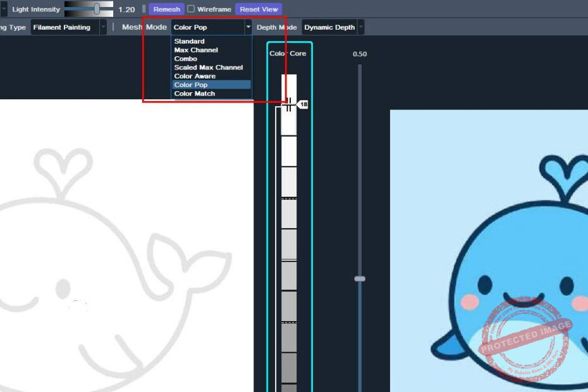Click the Light Intensity label

click(x=36, y=9)
